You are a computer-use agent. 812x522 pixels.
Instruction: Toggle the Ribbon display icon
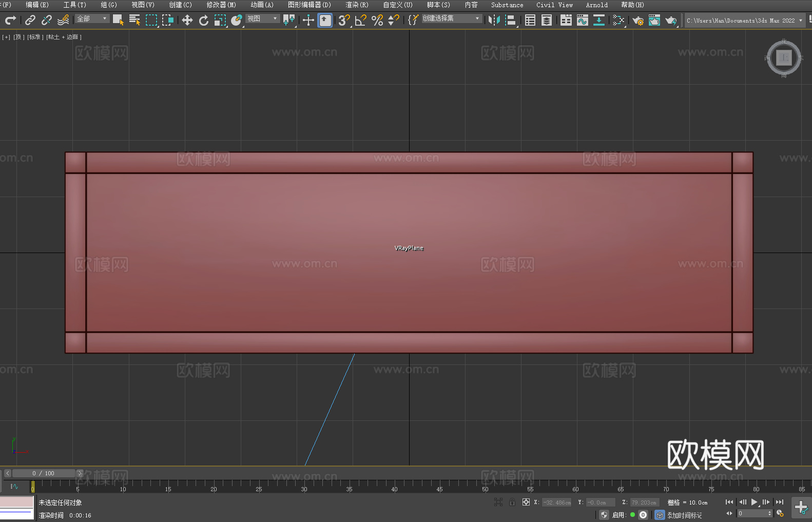(x=566, y=20)
